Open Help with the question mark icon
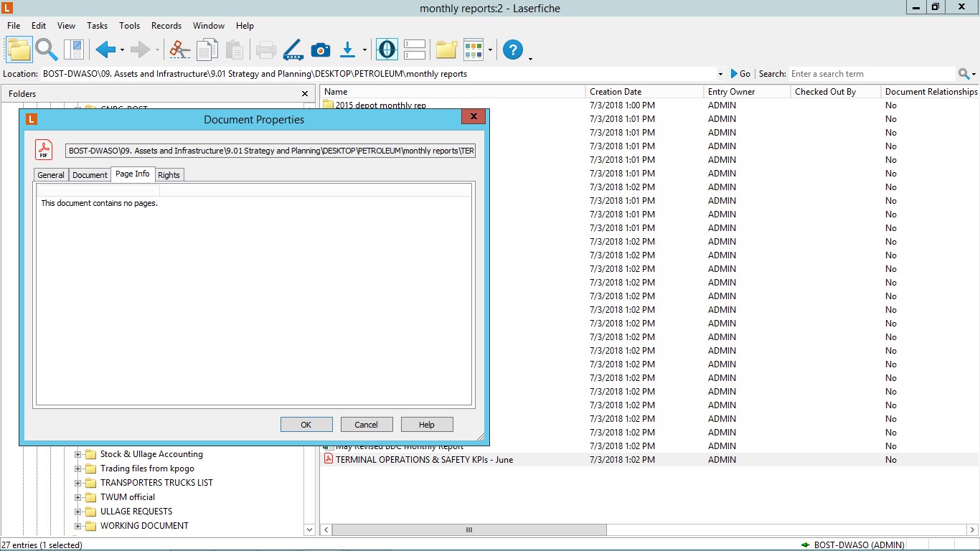Viewport: 980px width, 551px height. point(513,50)
